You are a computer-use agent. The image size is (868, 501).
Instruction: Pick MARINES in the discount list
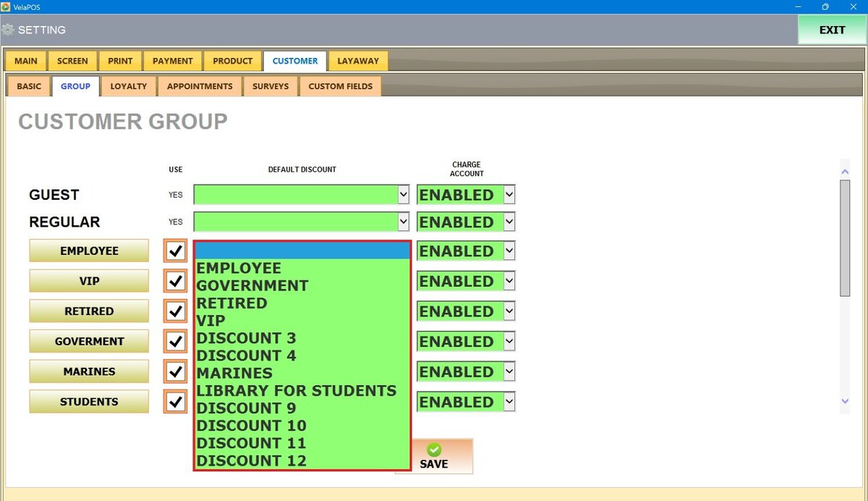point(302,373)
